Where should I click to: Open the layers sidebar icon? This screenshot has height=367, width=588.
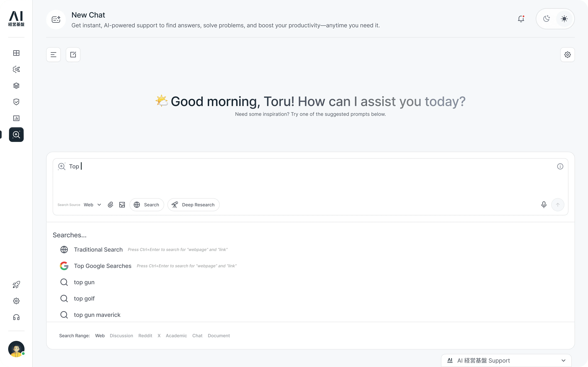pos(16,86)
